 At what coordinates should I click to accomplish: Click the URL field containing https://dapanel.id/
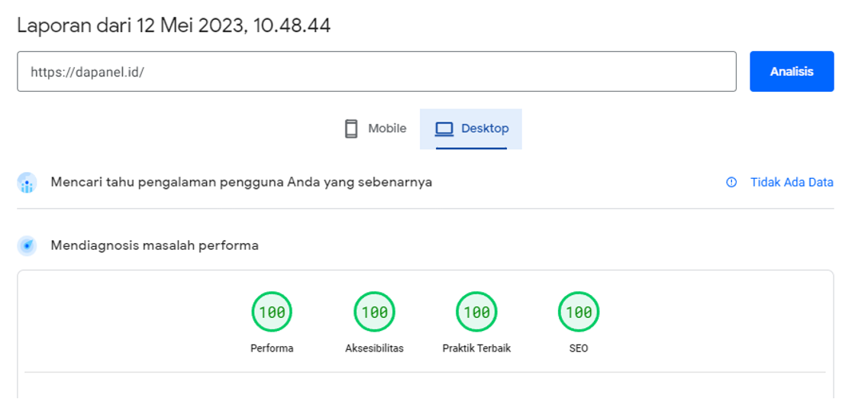point(376,72)
